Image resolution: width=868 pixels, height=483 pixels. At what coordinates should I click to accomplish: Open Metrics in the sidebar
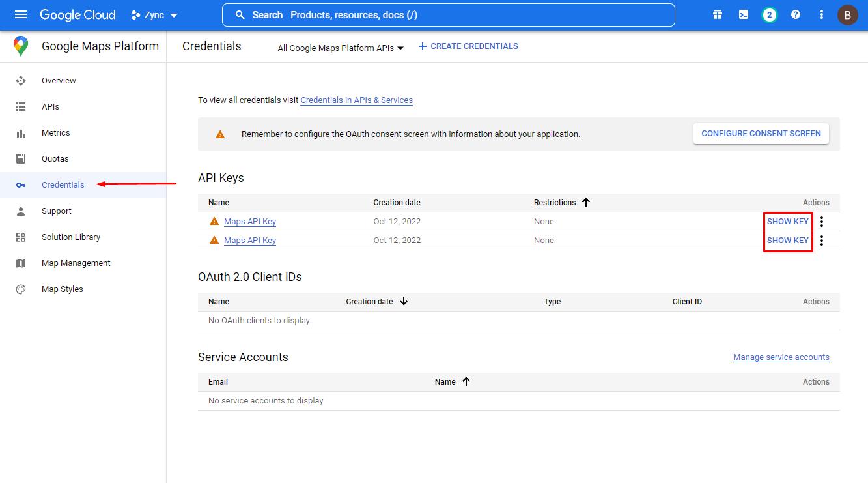point(55,133)
